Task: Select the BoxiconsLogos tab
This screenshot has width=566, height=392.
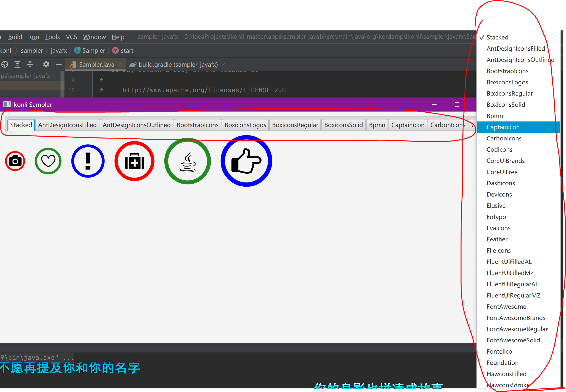Action: 245,125
